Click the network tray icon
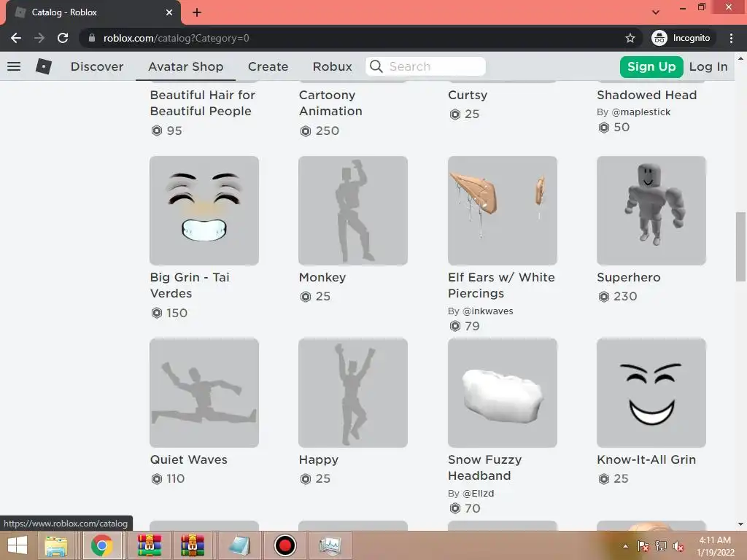This screenshot has width=747, height=560. pyautogui.click(x=661, y=546)
